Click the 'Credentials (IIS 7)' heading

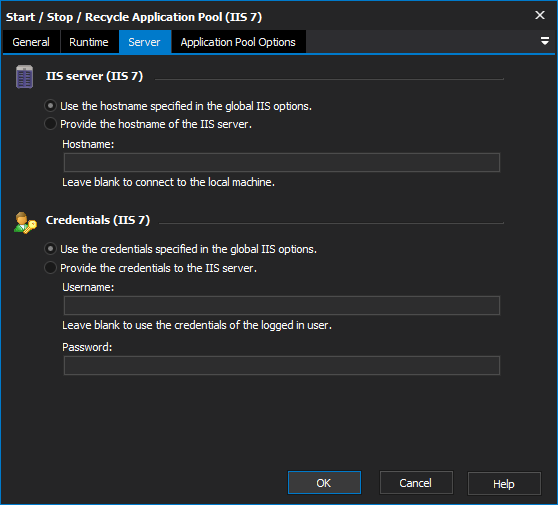tap(98, 220)
